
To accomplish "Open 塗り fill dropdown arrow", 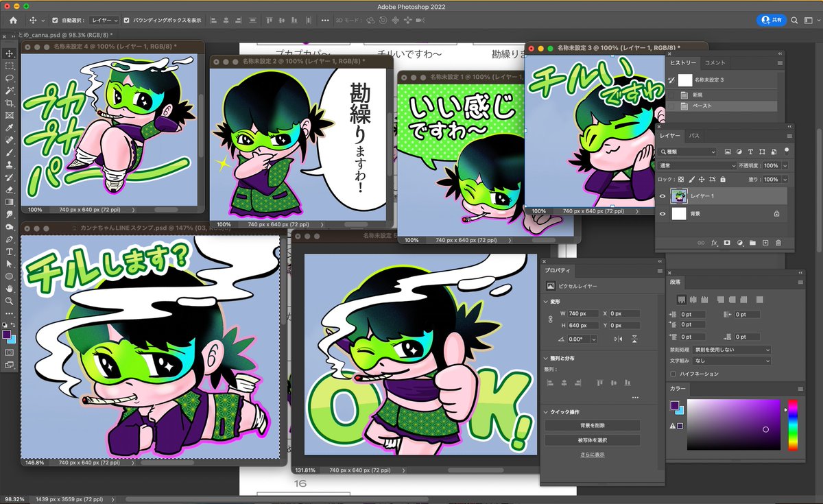I will 785,179.
